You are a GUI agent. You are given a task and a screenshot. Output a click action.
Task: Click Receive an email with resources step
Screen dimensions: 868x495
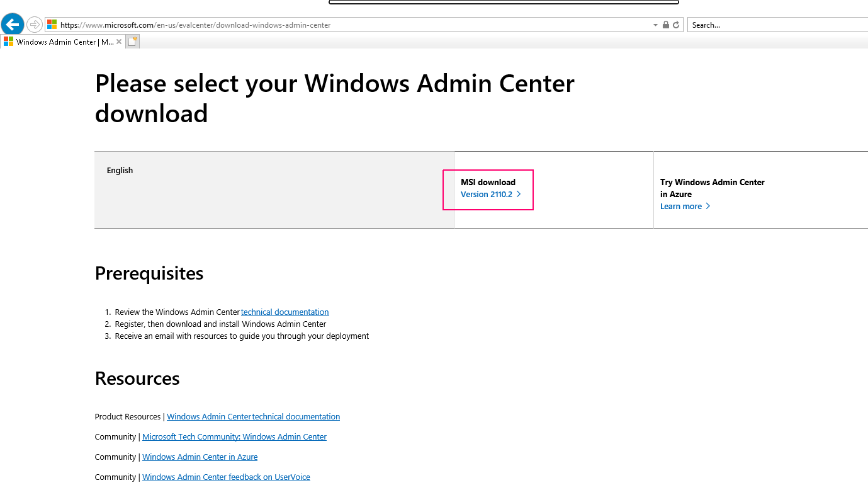(242, 336)
